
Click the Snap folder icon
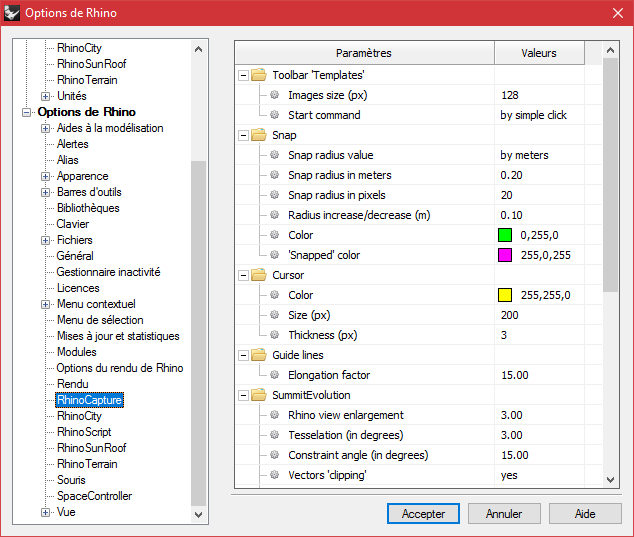pos(259,135)
